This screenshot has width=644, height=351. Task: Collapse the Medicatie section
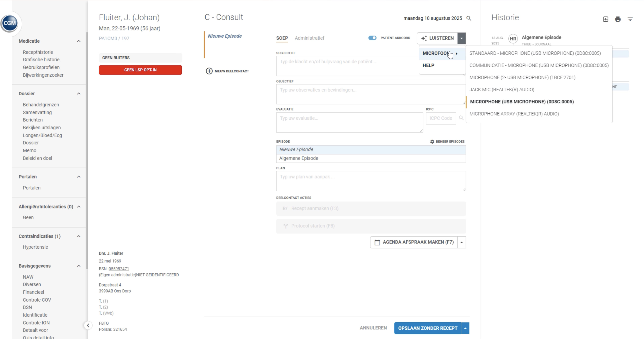pos(79,41)
